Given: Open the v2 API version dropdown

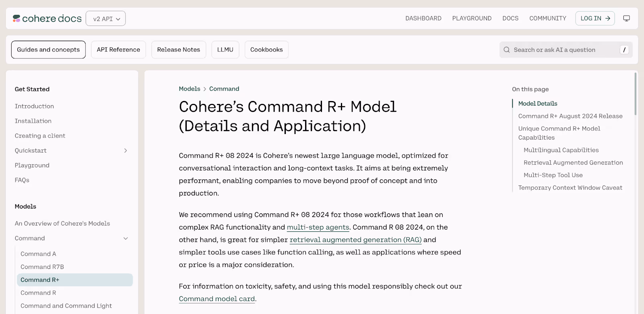Looking at the screenshot, I should coord(106,19).
